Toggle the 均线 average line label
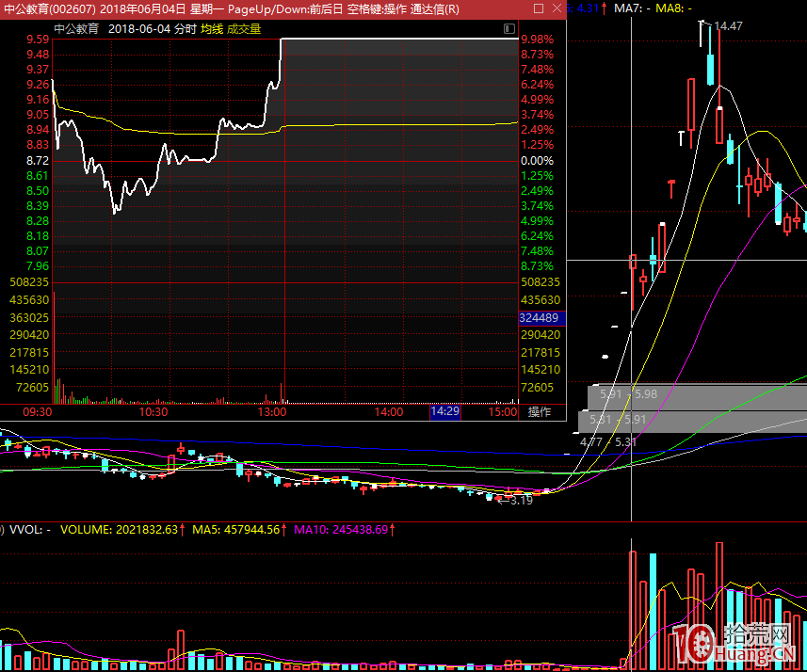This screenshot has height=672, width=807. [211, 29]
